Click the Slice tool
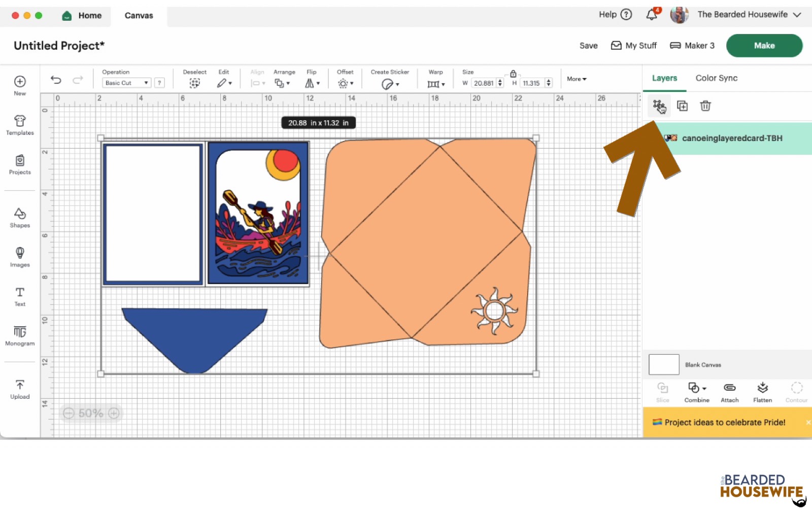The height and width of the screenshot is (516, 812). (x=663, y=392)
